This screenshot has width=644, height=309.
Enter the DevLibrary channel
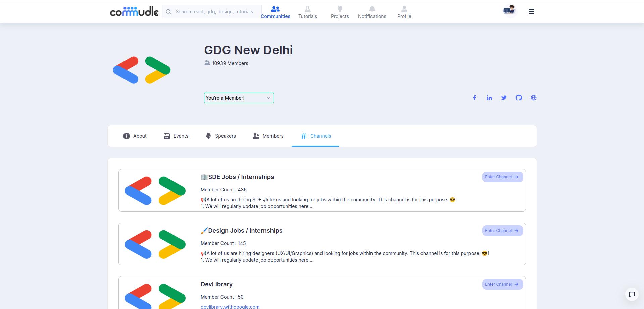tap(502, 284)
